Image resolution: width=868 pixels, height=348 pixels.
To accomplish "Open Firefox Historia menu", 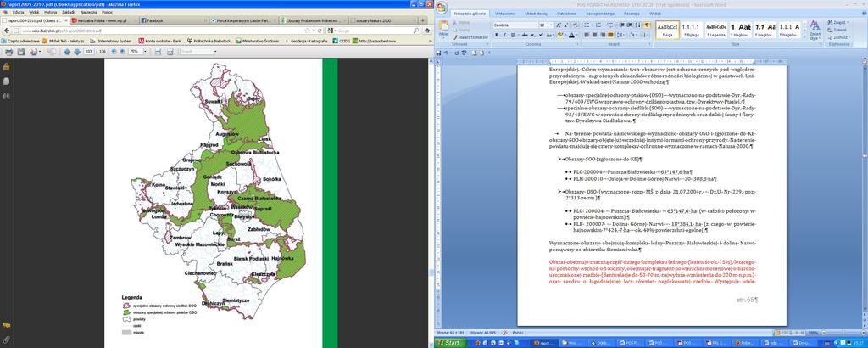I will 50,12.
